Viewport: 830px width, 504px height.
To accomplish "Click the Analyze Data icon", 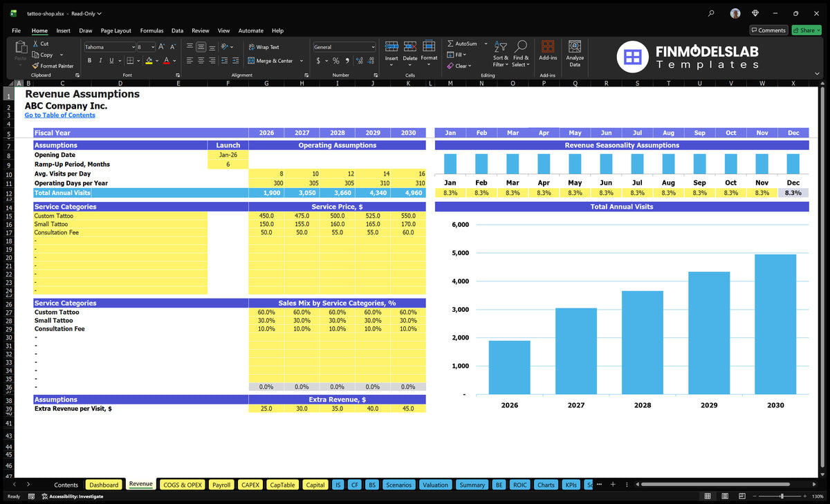I will (575, 46).
